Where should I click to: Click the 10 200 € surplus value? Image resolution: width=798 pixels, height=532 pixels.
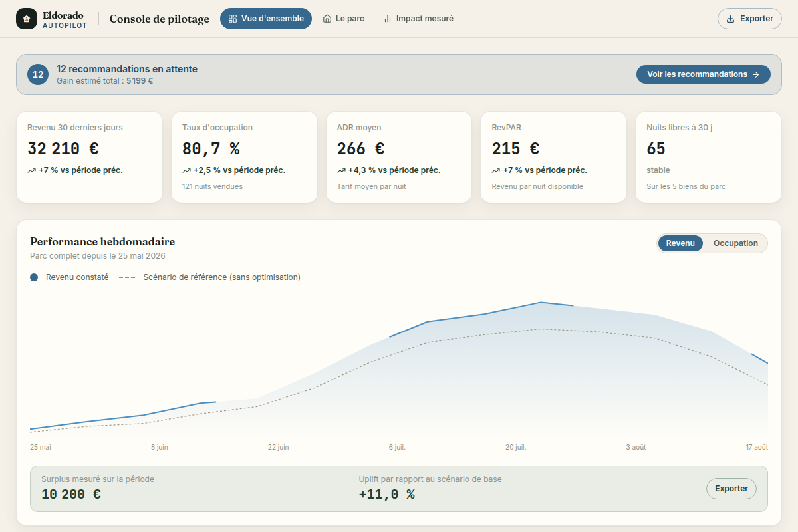pyautogui.click(x=71, y=495)
